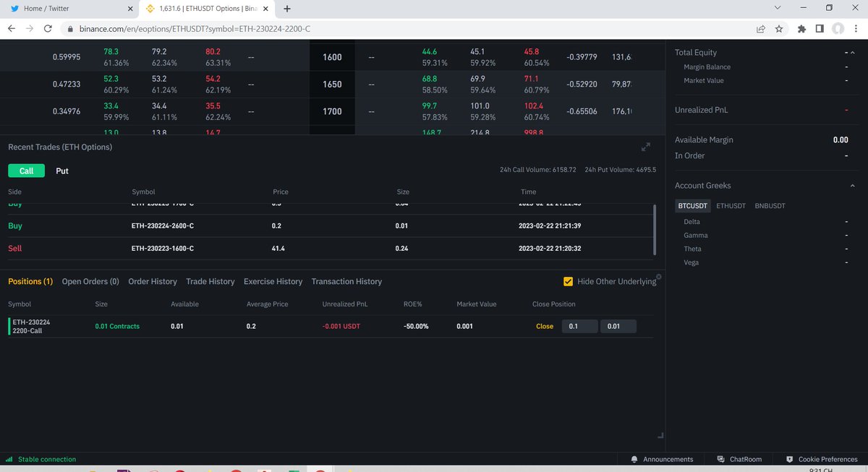Click the ChatRoom chat icon

721,460
